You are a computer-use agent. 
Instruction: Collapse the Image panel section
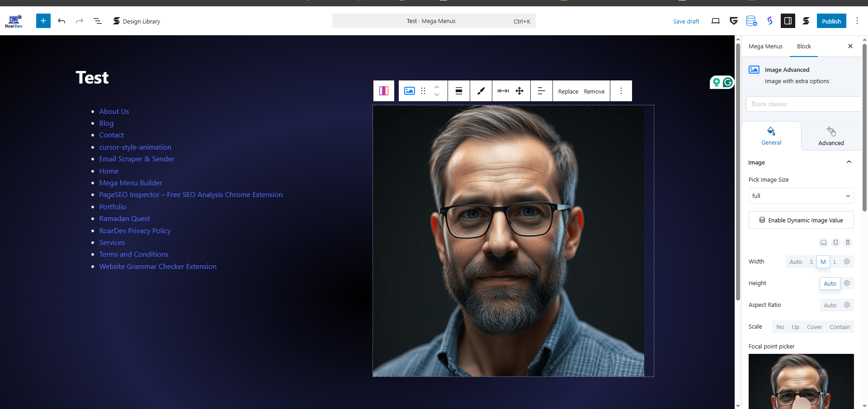(x=849, y=162)
